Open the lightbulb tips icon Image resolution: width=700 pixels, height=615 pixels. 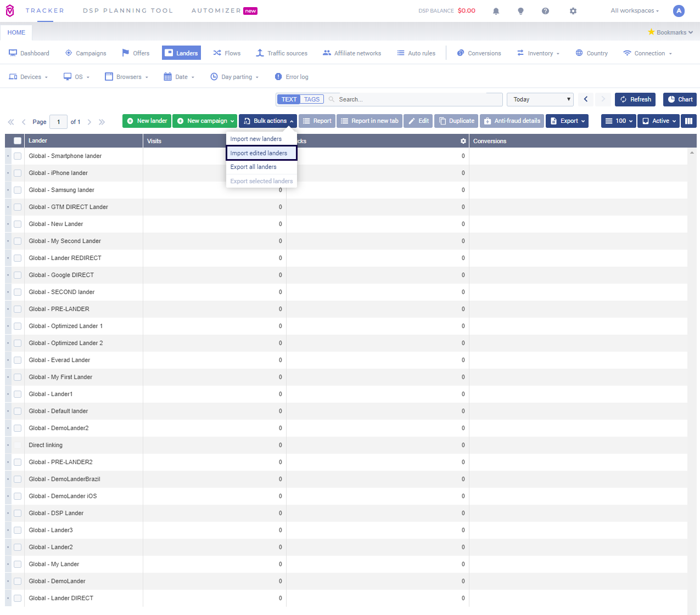coord(520,11)
